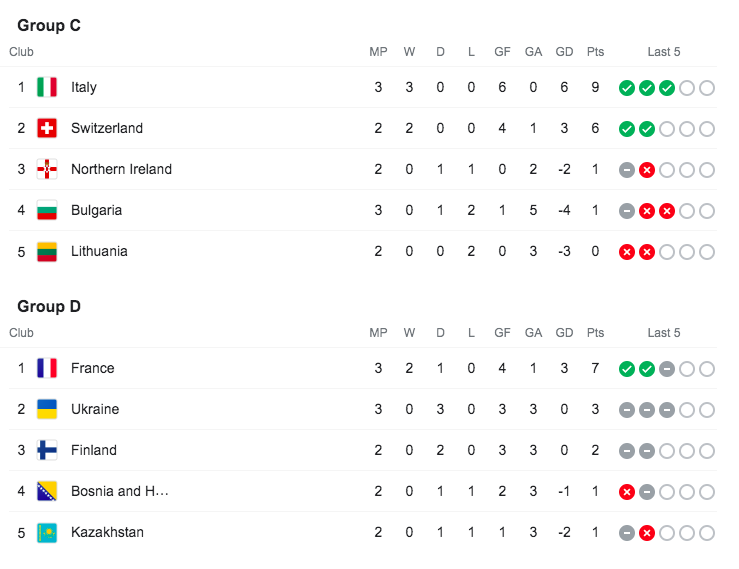The width and height of the screenshot is (739, 569).
Task: Click the Northern Ireland flag icon
Action: 47,169
